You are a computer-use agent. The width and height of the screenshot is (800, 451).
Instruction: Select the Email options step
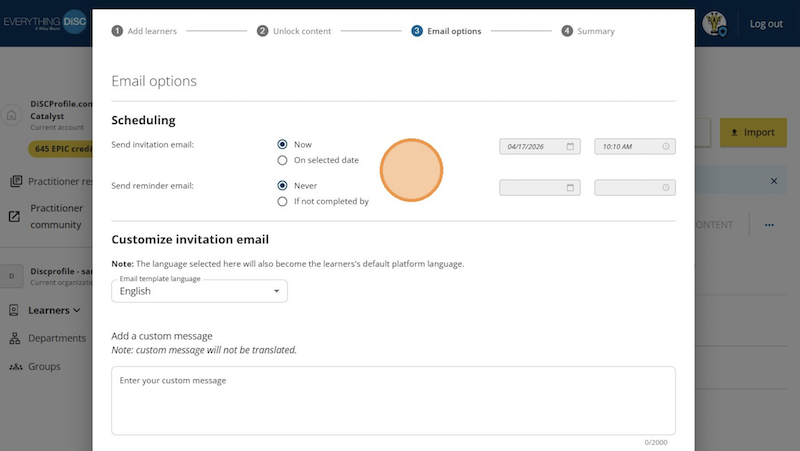446,31
